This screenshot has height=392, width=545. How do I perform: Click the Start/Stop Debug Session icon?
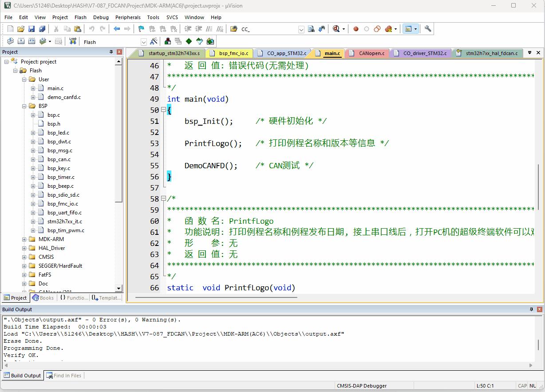336,29
